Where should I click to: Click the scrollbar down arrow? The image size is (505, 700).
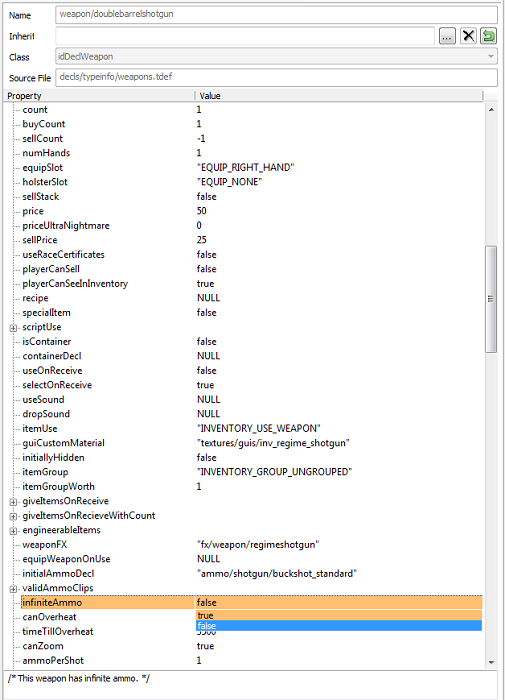point(491,662)
